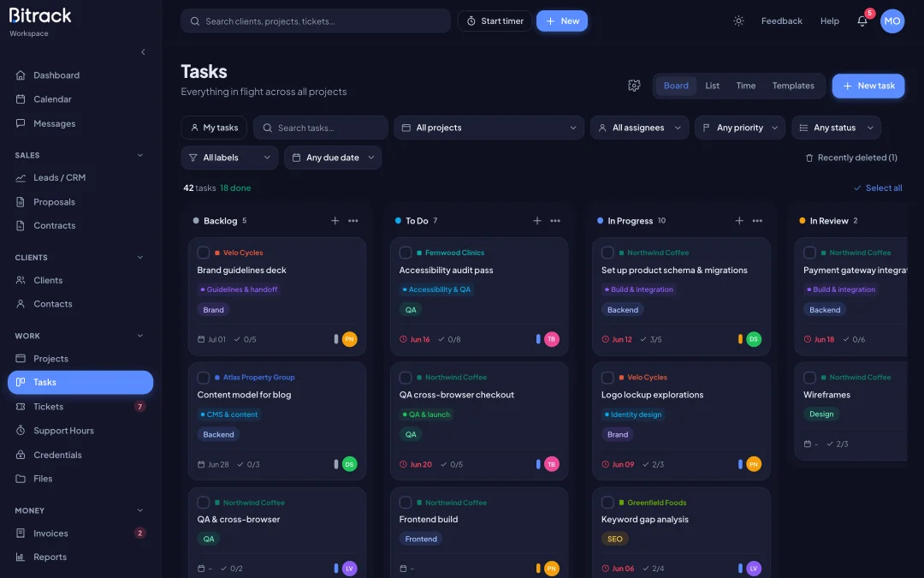Image resolution: width=924 pixels, height=578 pixels.
Task: Open the All assignees dropdown
Action: 639,128
